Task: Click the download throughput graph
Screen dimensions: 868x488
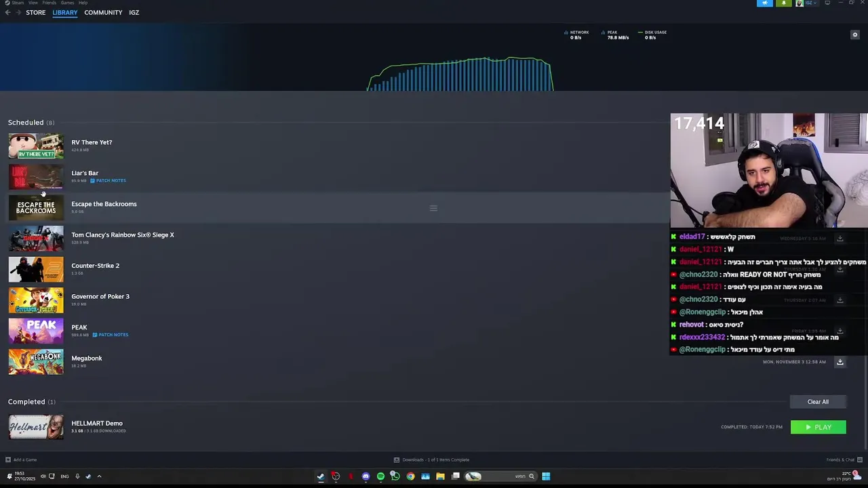Action: pos(460,74)
